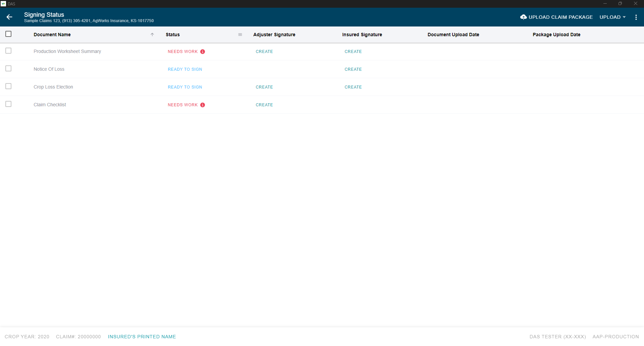Create adjuster signature for Crop Loss Election

264,87
